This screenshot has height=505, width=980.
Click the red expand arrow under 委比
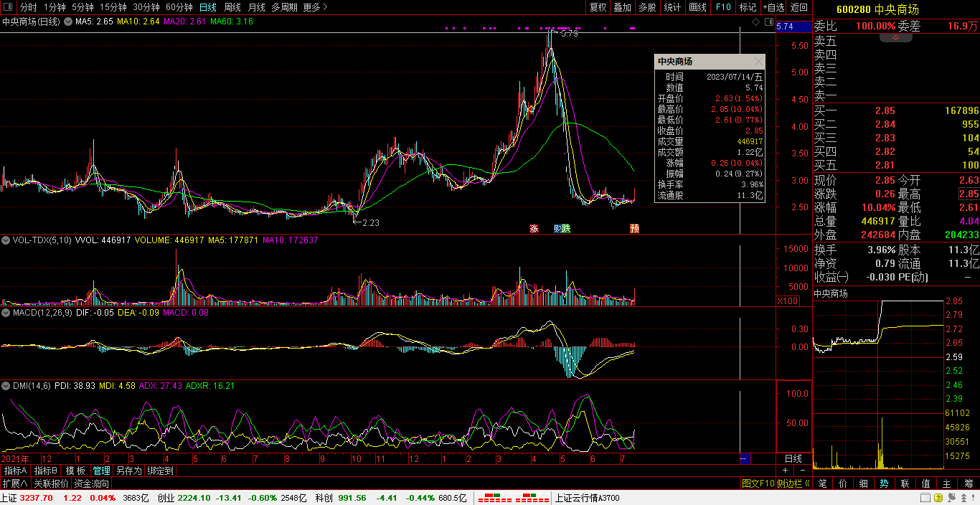click(896, 36)
